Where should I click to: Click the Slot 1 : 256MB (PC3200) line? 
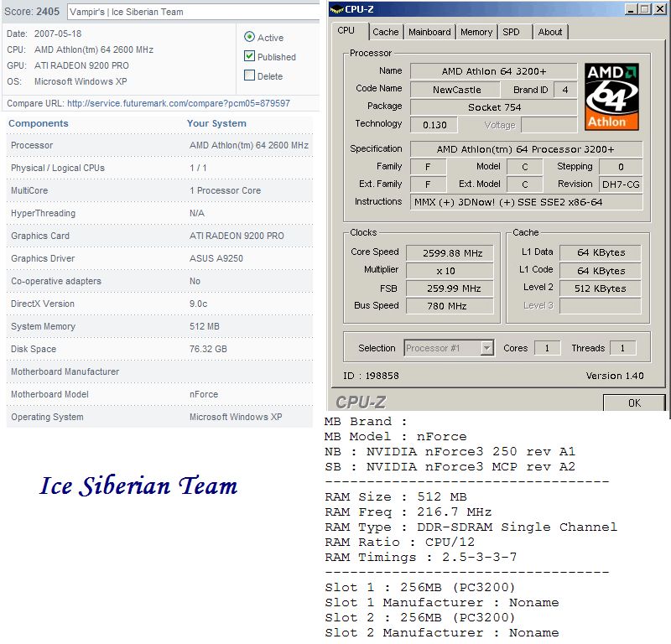420,588
